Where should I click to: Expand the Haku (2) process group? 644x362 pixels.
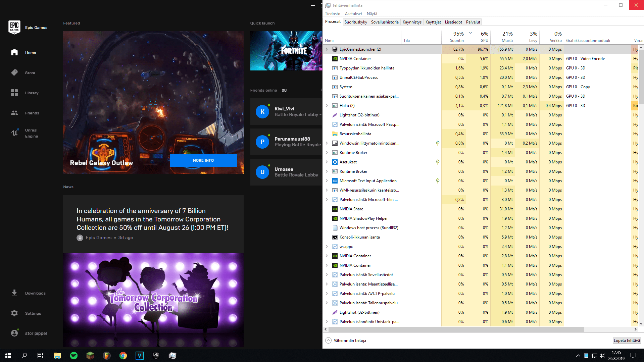pyautogui.click(x=327, y=105)
